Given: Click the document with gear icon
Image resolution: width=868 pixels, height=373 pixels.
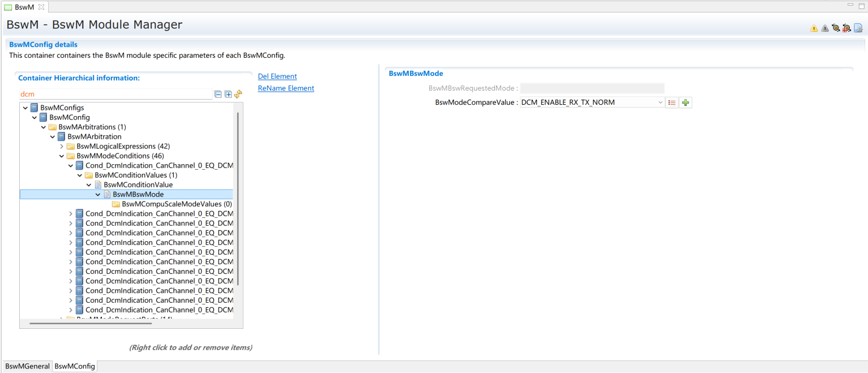Looking at the screenshot, I should point(858,28).
